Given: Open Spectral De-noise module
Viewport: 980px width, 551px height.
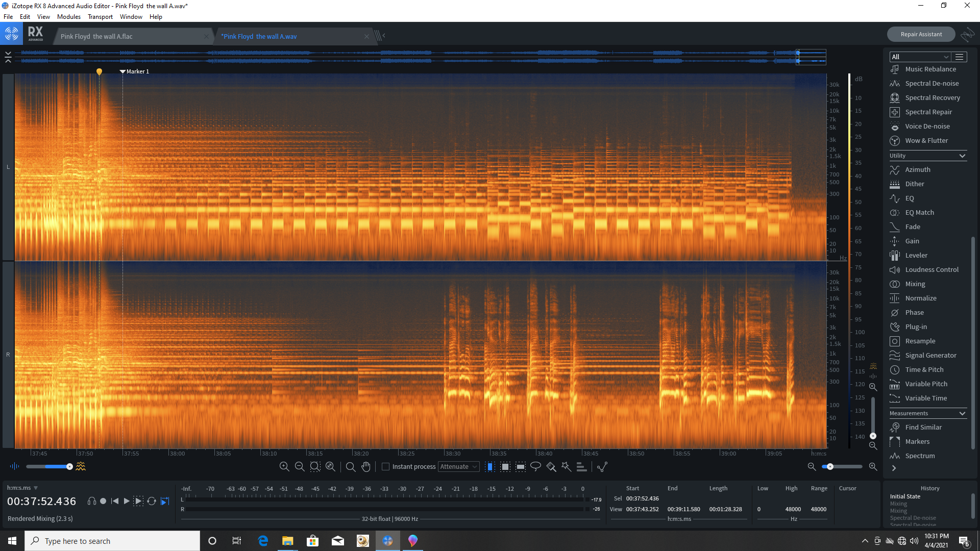Looking at the screenshot, I should [x=924, y=84].
